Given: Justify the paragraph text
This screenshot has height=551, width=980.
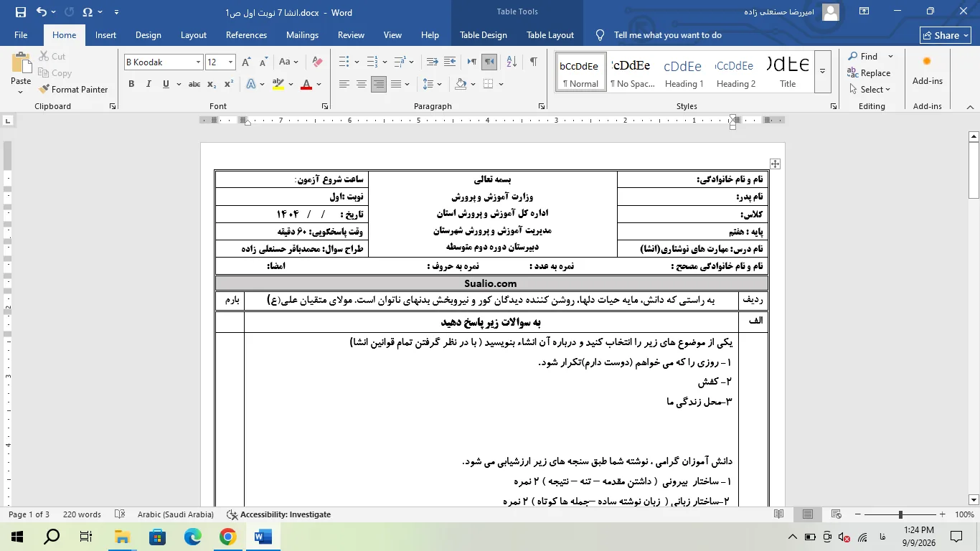Looking at the screenshot, I should [396, 84].
